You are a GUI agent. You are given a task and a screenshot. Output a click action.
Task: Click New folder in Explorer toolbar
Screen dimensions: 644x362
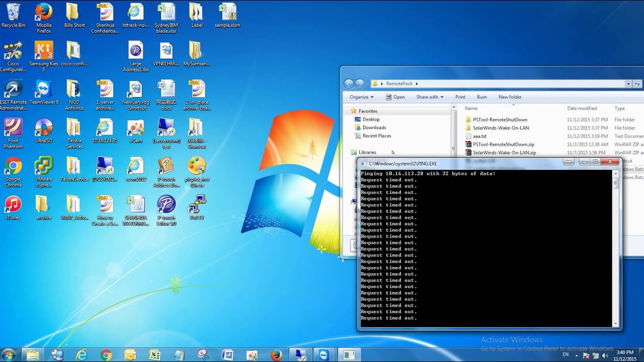[510, 97]
